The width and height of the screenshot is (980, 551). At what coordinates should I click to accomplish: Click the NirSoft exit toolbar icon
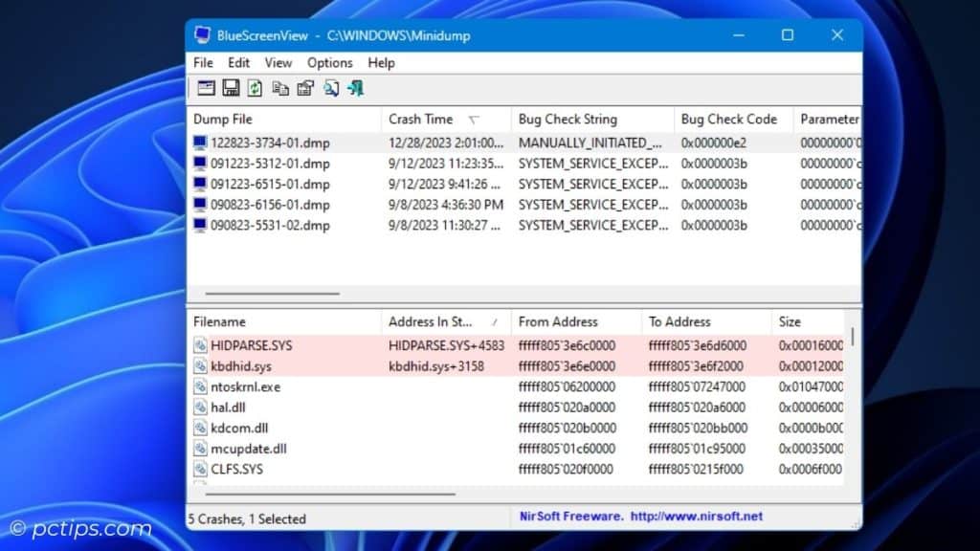[353, 88]
